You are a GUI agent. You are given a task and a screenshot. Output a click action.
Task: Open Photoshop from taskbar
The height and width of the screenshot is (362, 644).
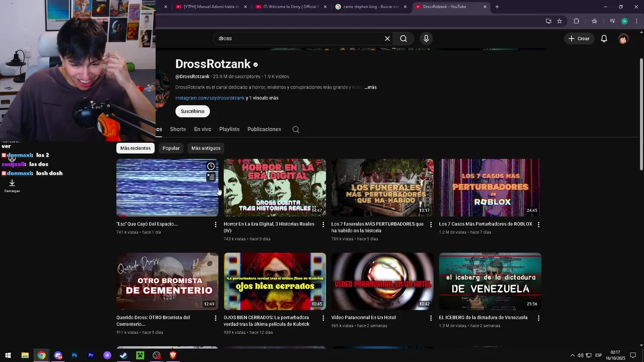tap(74, 355)
